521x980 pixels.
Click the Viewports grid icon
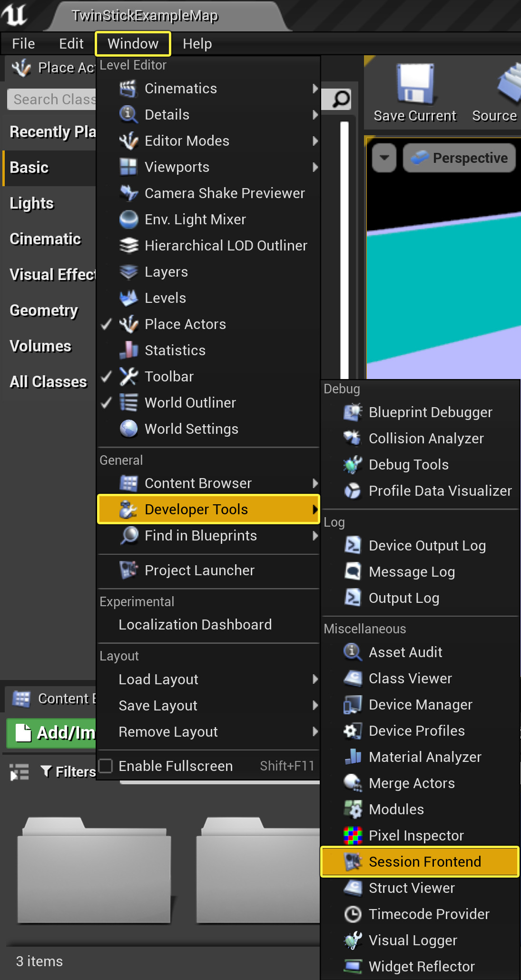coord(128,167)
